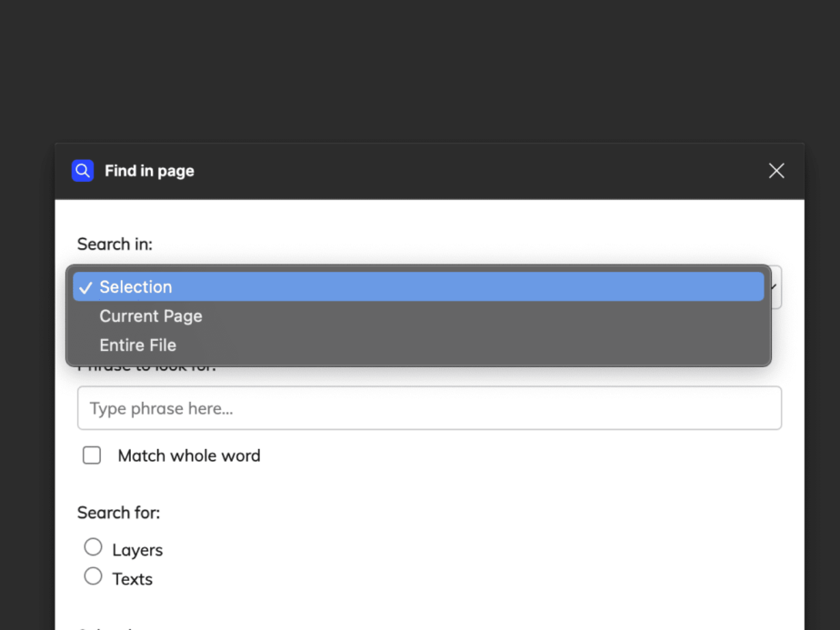This screenshot has height=630, width=840.
Task: Click the Search in label
Action: [115, 244]
